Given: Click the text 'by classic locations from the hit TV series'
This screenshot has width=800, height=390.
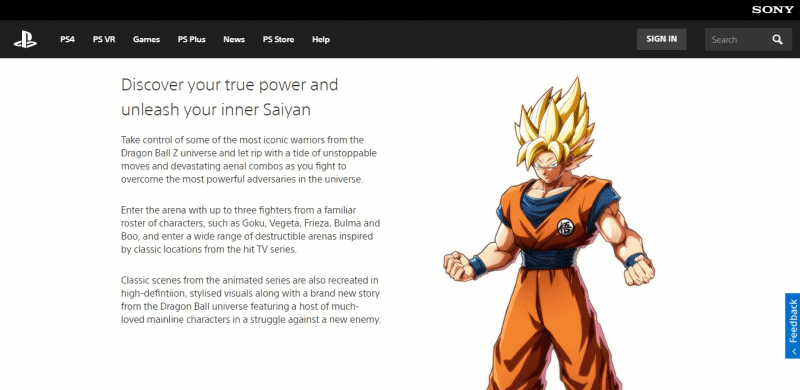Looking at the screenshot, I should click(207, 250).
